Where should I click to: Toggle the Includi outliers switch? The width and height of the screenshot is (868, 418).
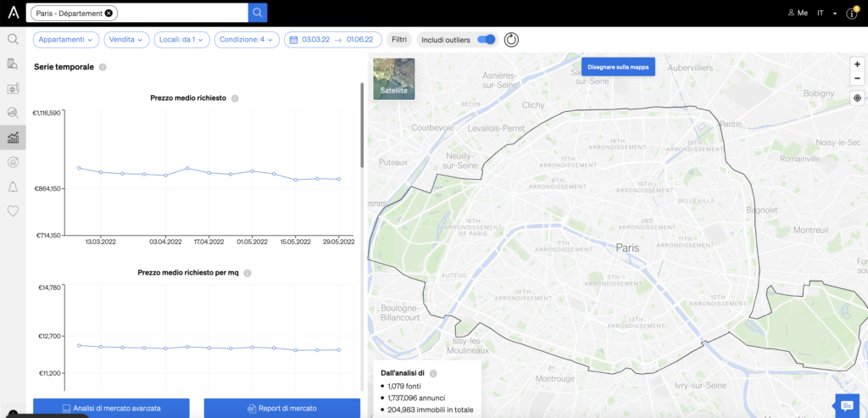[486, 40]
